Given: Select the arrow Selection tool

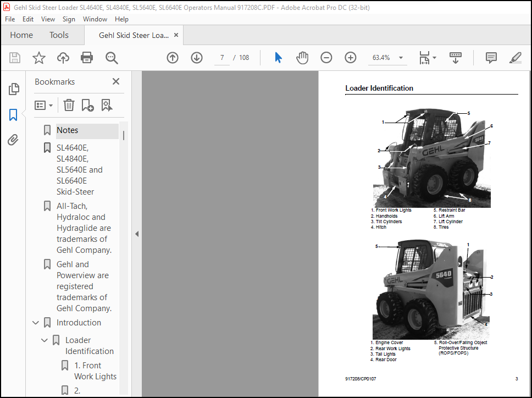Looking at the screenshot, I should click(278, 58).
